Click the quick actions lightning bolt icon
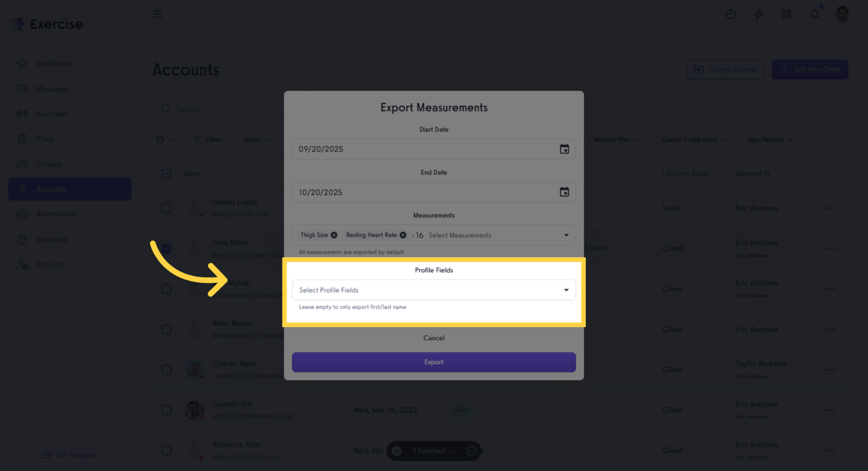Viewport: 868px width, 471px height. point(758,13)
